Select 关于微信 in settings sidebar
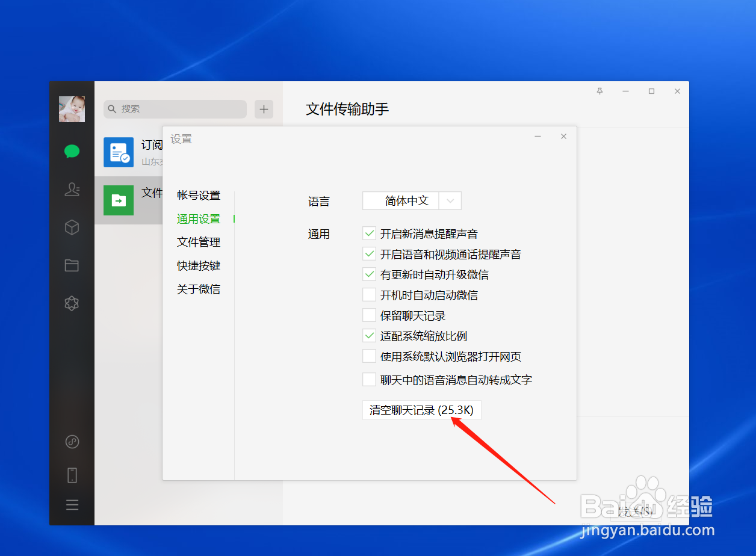756x556 pixels. click(x=199, y=289)
